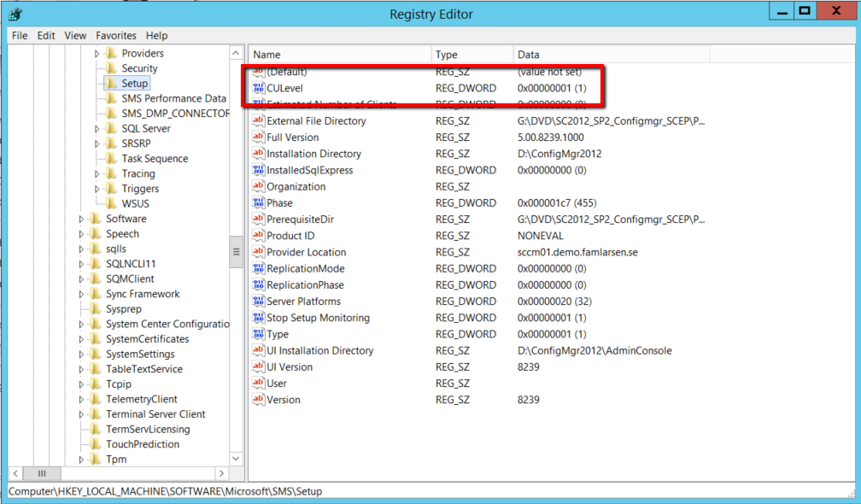Image resolution: width=861 pixels, height=504 pixels.
Task: Click the Product ID string icon
Action: (259, 236)
